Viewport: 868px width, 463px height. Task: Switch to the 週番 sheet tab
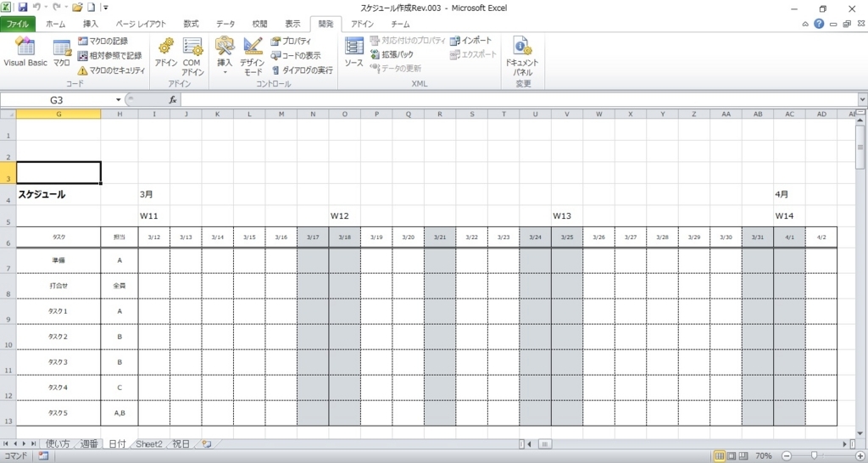[88, 444]
